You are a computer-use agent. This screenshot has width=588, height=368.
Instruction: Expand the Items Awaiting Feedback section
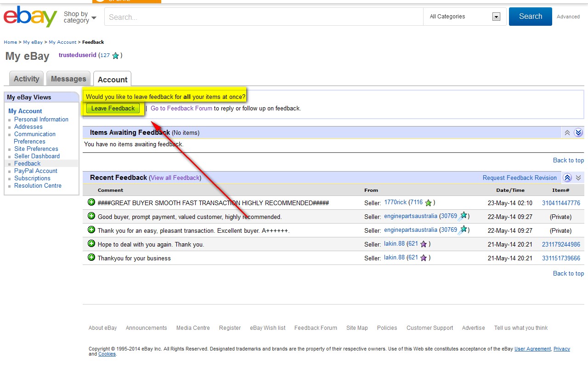pos(578,132)
